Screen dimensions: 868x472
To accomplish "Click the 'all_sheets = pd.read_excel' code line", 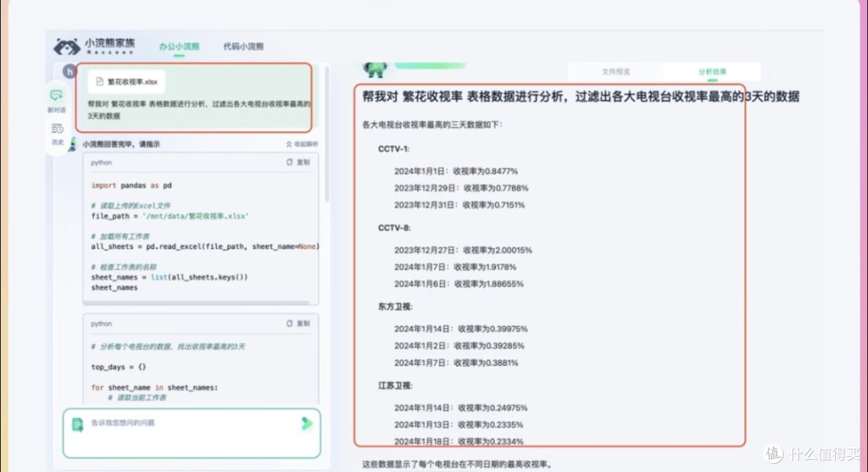I will 205,247.
